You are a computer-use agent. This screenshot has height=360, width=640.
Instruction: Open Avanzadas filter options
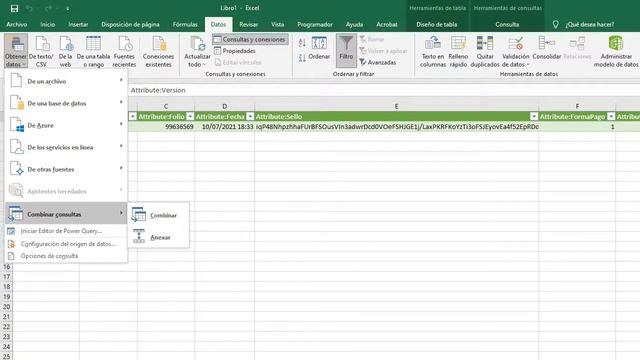click(378, 62)
